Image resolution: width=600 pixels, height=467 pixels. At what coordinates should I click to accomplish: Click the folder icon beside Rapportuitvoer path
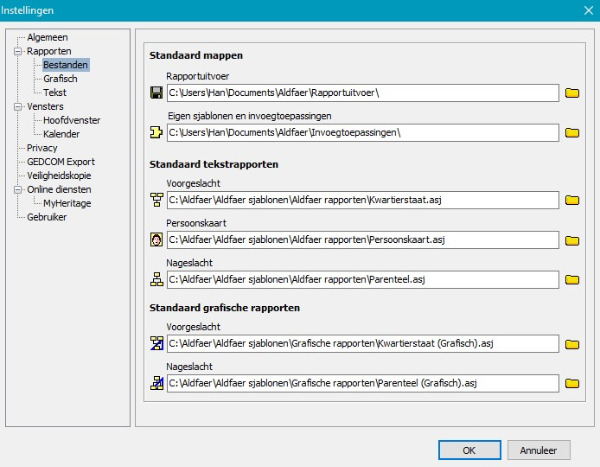pyautogui.click(x=572, y=93)
